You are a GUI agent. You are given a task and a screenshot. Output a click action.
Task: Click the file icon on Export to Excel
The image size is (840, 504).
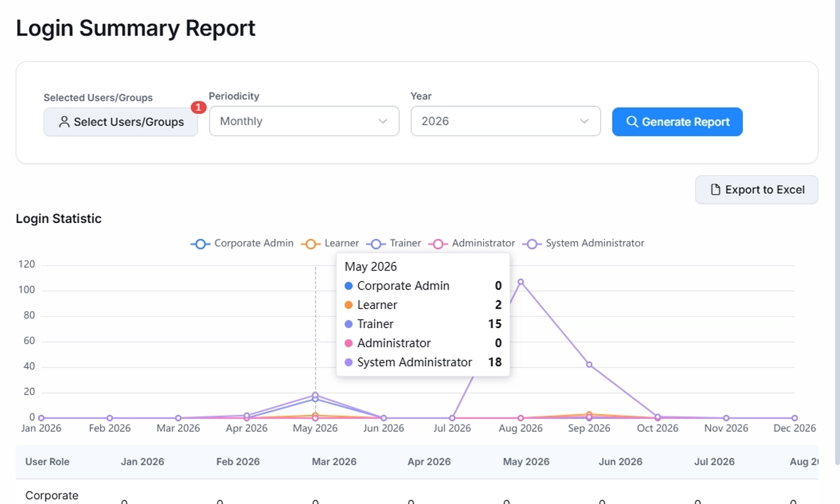click(716, 190)
